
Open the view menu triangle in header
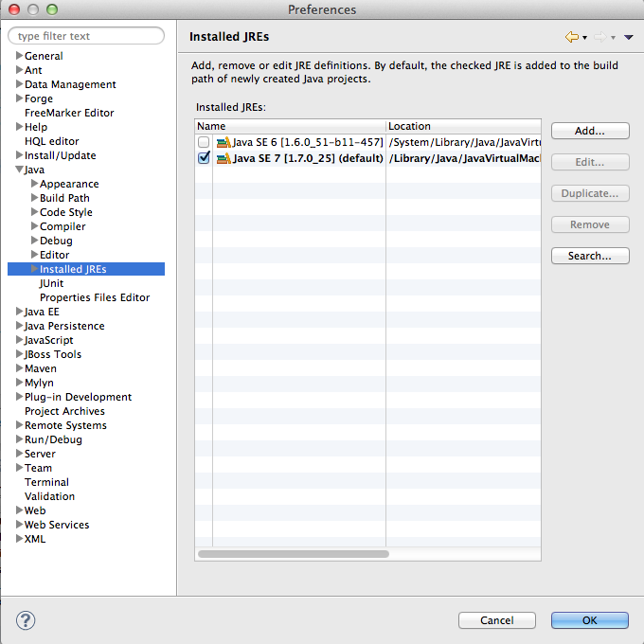[x=629, y=37]
